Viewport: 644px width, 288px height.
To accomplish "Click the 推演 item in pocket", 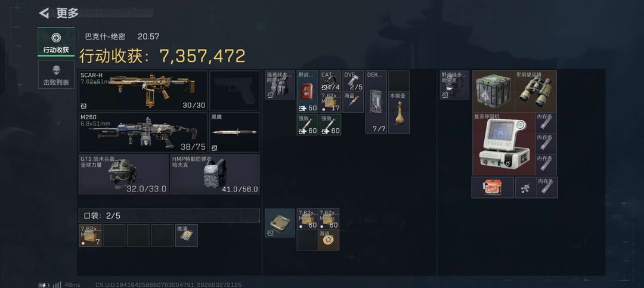I will click(x=187, y=236).
